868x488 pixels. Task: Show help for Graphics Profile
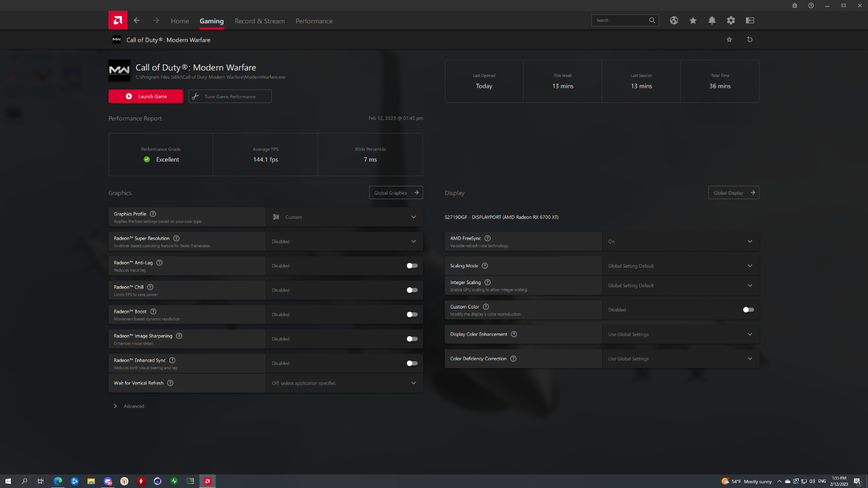(x=153, y=214)
